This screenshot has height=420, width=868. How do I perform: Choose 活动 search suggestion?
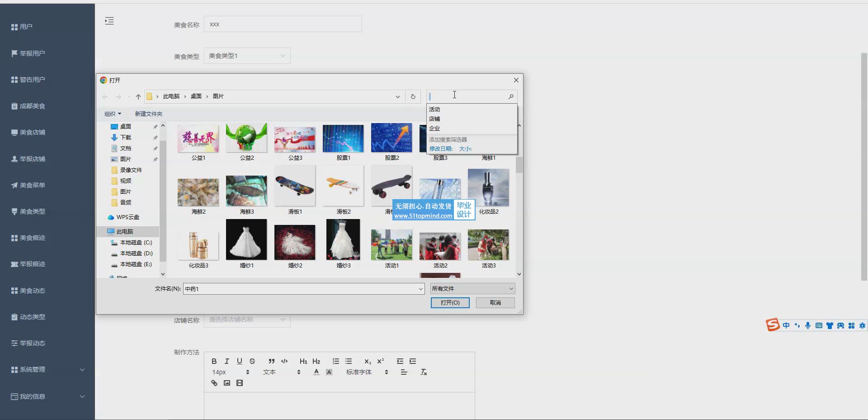point(472,110)
